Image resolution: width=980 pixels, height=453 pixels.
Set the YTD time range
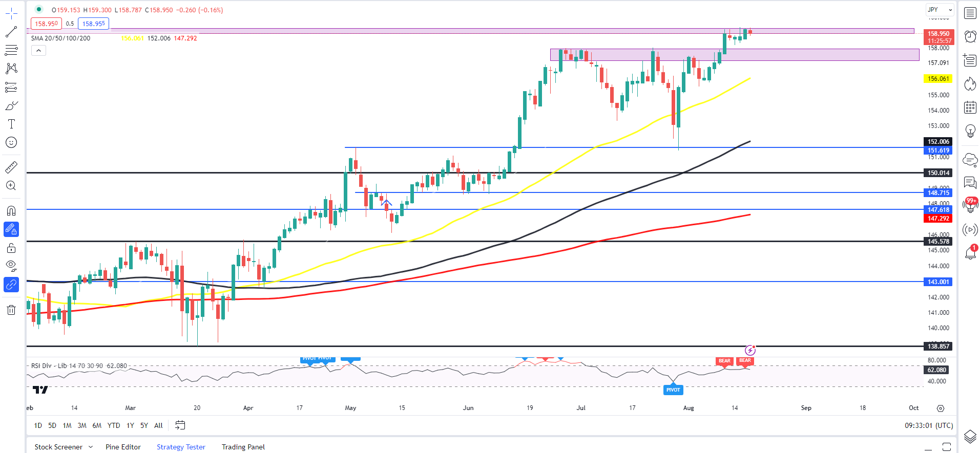coord(114,425)
